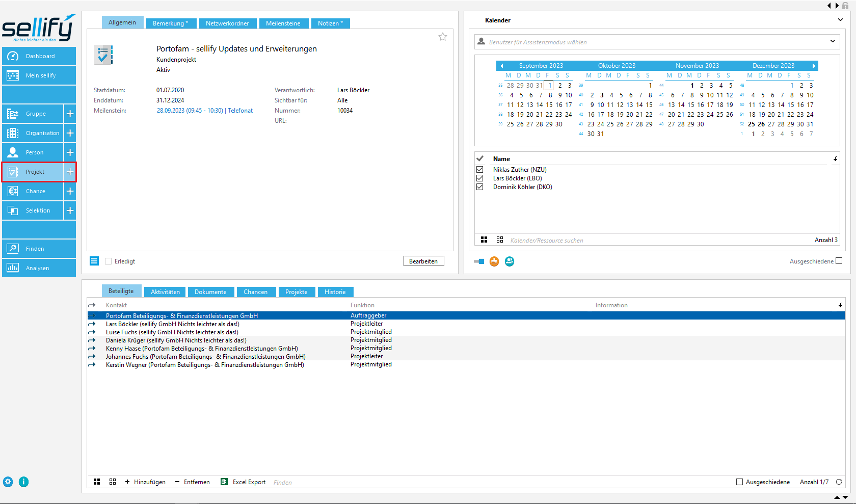Screen dimensions: 856x504
Task: Open the Dokumente tab
Action: 210,292
